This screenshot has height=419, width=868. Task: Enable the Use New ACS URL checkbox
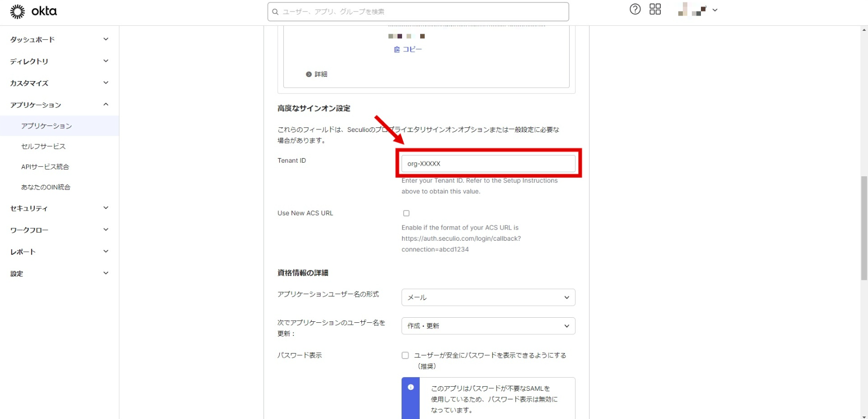406,213
